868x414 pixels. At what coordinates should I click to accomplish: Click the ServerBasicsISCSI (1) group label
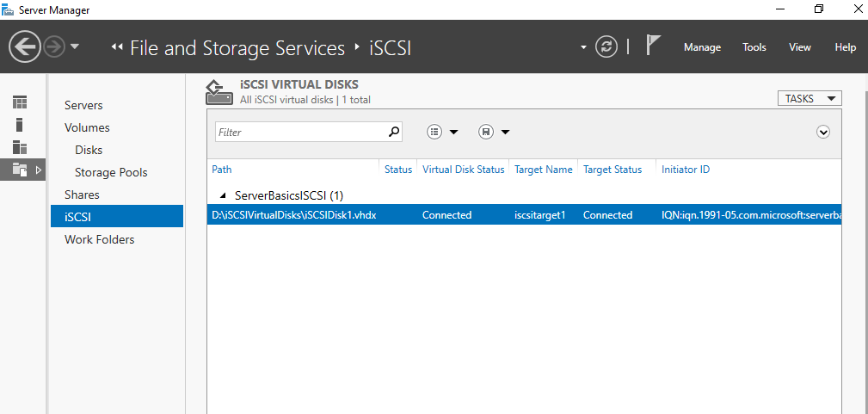[289, 195]
